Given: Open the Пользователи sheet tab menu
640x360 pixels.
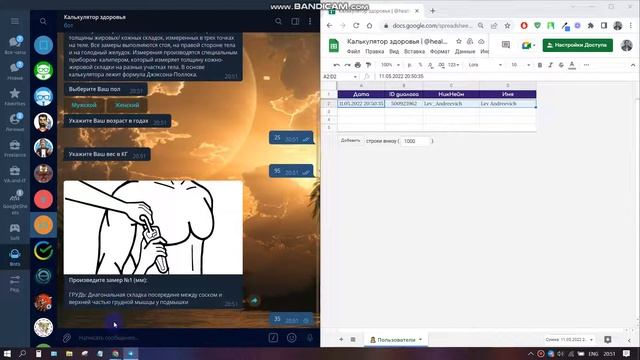Looking at the screenshot, I should tap(420, 339).
